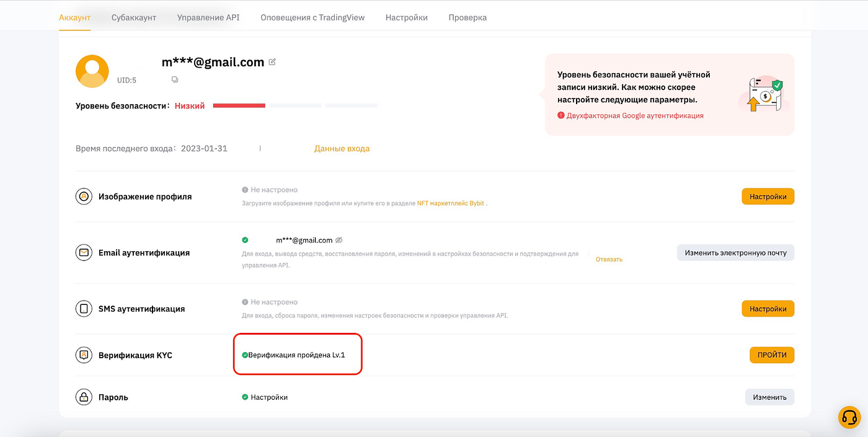The image size is (868, 437).
Task: Open the NFT маркетплейс Bybit link
Action: click(450, 203)
